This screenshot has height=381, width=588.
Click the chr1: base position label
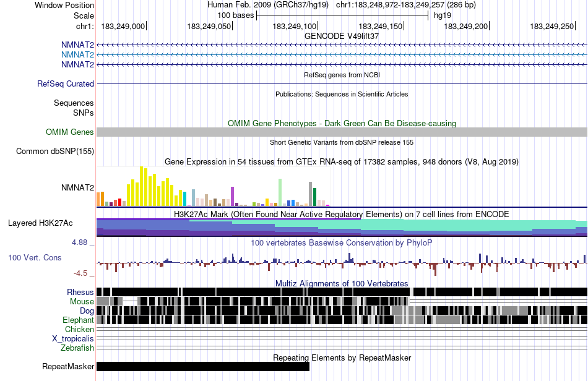tap(85, 26)
